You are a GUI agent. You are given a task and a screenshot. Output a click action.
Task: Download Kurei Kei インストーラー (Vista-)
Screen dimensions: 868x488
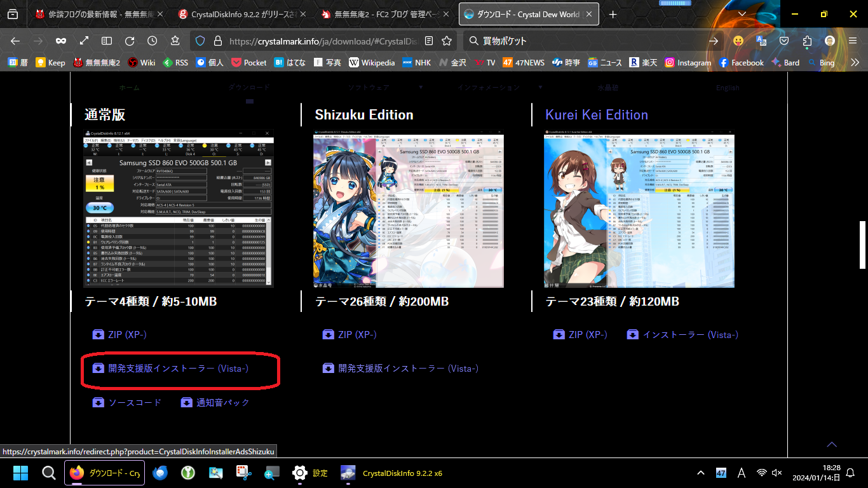click(682, 334)
